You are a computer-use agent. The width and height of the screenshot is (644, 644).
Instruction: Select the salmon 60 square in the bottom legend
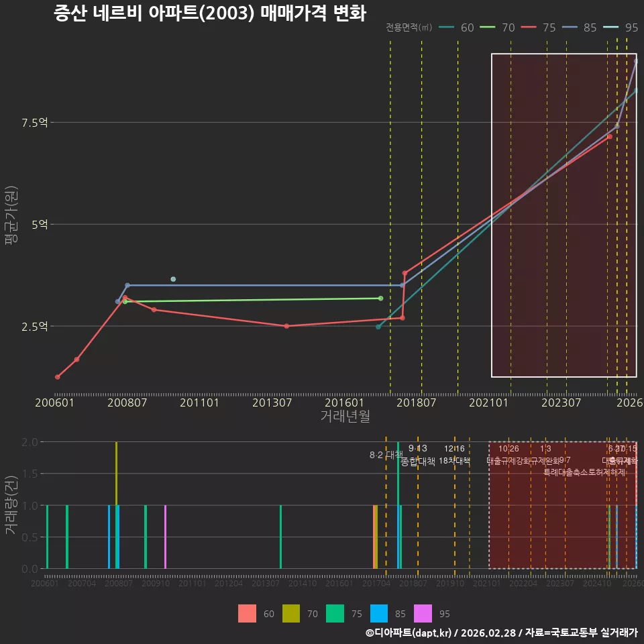[247, 613]
